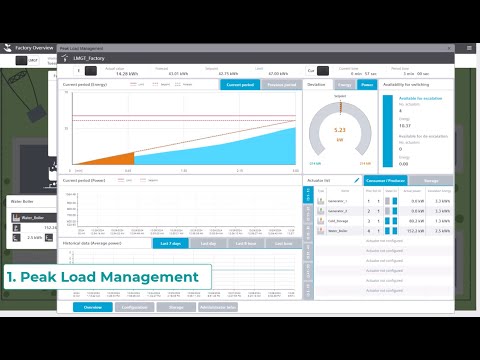Open the Storage tab in the Actuator list
The height and width of the screenshot is (360, 480).
point(431,180)
